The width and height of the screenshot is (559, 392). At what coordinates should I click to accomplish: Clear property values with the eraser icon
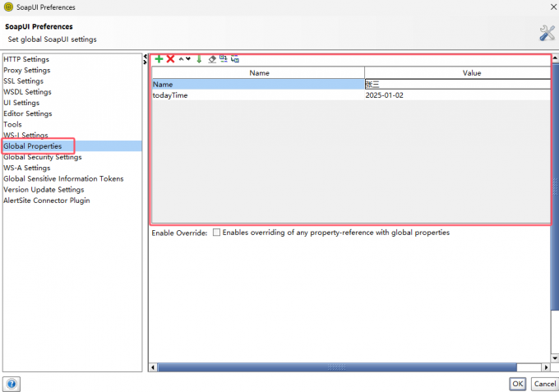click(x=212, y=59)
